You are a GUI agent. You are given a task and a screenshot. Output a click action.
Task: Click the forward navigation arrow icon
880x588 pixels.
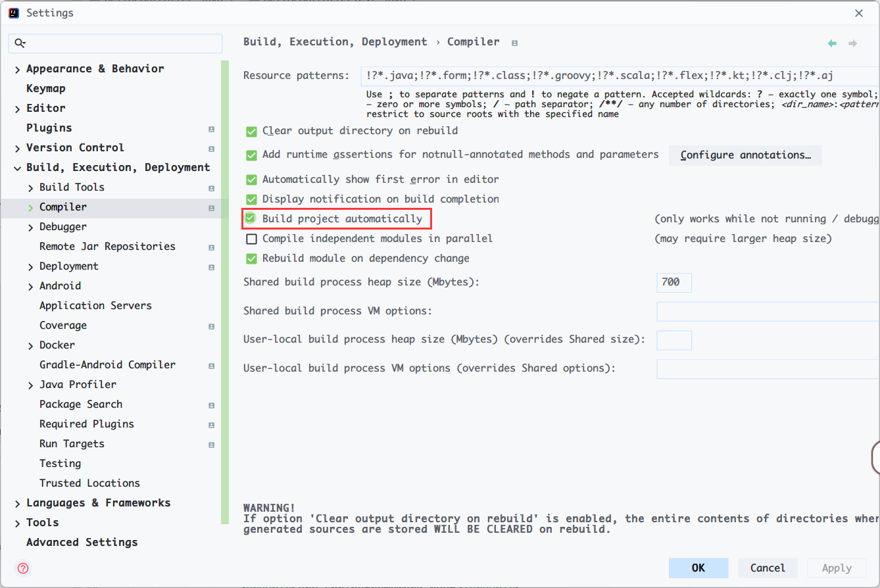tap(852, 43)
